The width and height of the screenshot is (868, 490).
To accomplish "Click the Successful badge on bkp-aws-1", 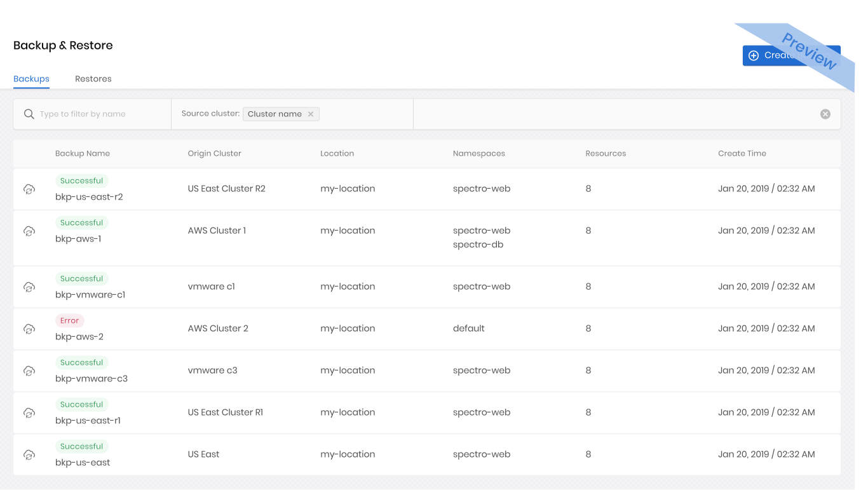I will click(81, 222).
